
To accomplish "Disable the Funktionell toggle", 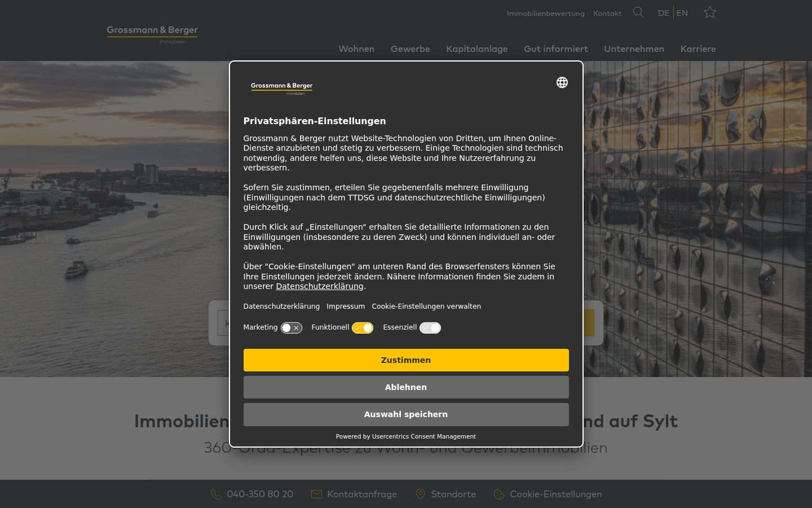I will pos(363,328).
